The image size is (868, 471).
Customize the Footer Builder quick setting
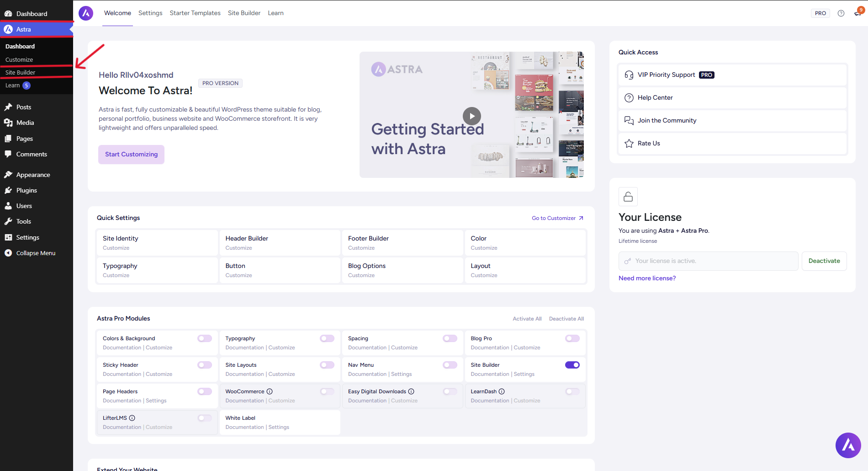click(x=361, y=248)
